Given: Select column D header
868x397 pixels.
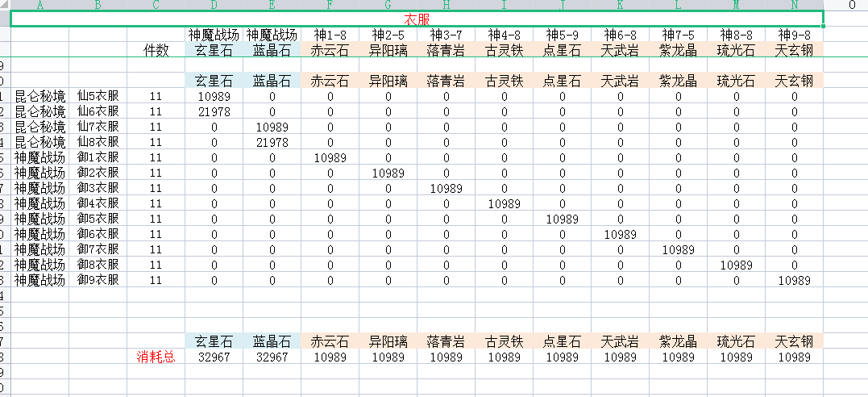Looking at the screenshot, I should 214,4.
